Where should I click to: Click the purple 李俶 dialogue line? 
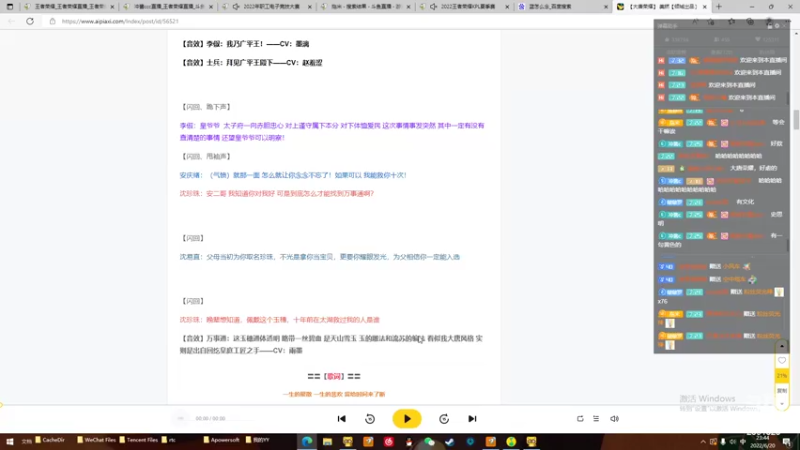(x=332, y=132)
